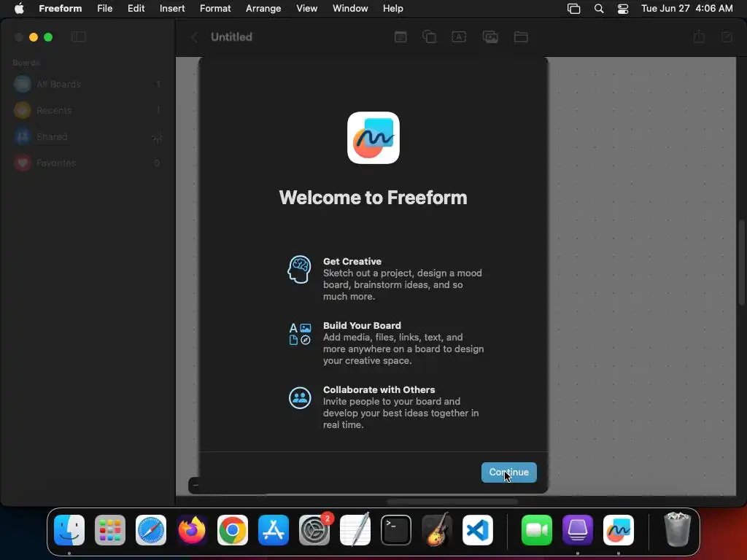Open GarageBand from the Dock
Image resolution: width=747 pixels, height=560 pixels.
point(437,530)
